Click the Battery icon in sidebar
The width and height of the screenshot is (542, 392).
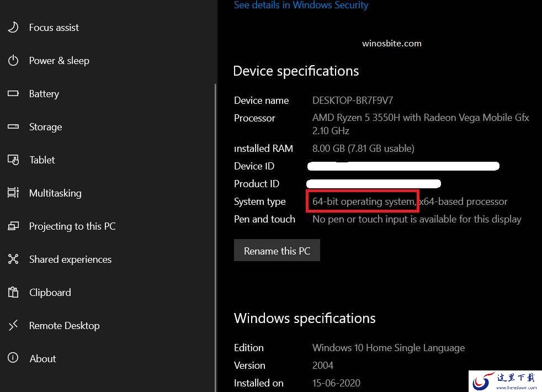click(x=13, y=93)
